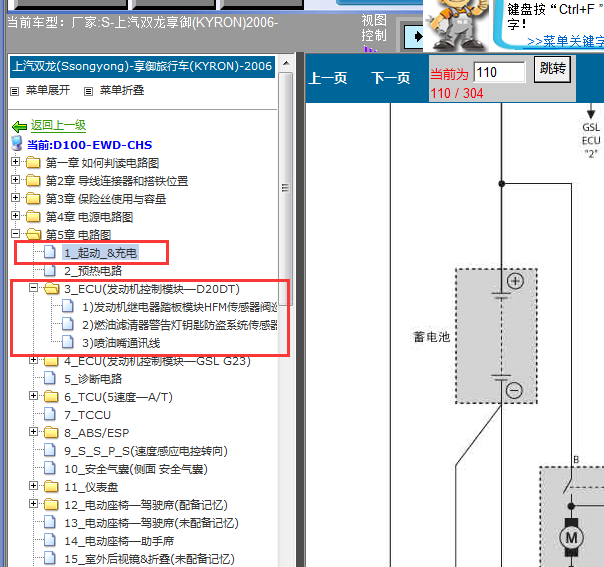Click 当前:D100-EWD-CHS heading
The image size is (604, 567).
[x=89, y=145]
